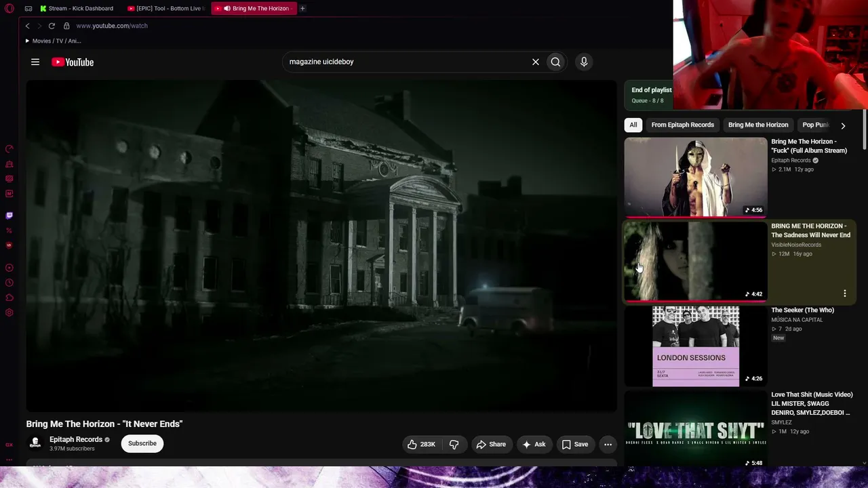Filter by From Epitaph Records chip
The width and height of the screenshot is (868, 488).
pos(683,125)
